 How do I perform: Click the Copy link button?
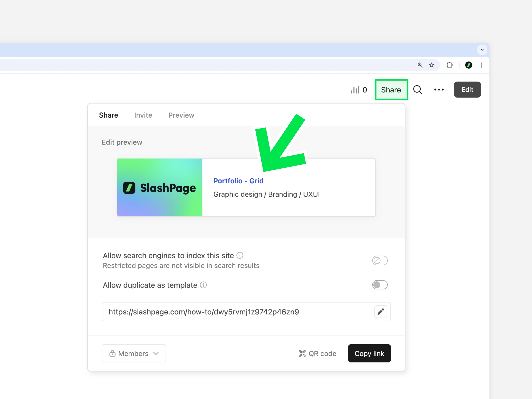point(369,353)
